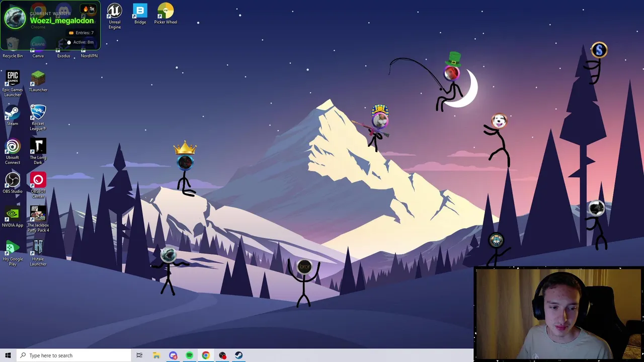Select the Recycle Bin desktop icon
The image size is (644, 362).
pos(13,48)
